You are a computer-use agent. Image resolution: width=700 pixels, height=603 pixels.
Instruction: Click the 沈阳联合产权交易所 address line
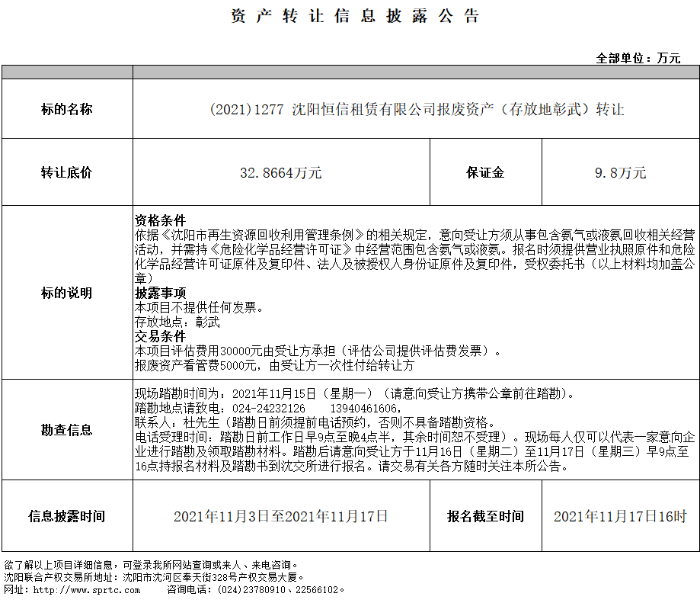coord(152,578)
